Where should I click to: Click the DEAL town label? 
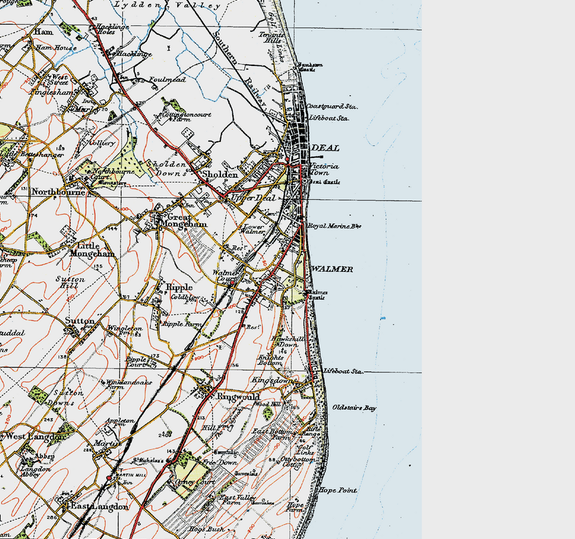pyautogui.click(x=325, y=148)
